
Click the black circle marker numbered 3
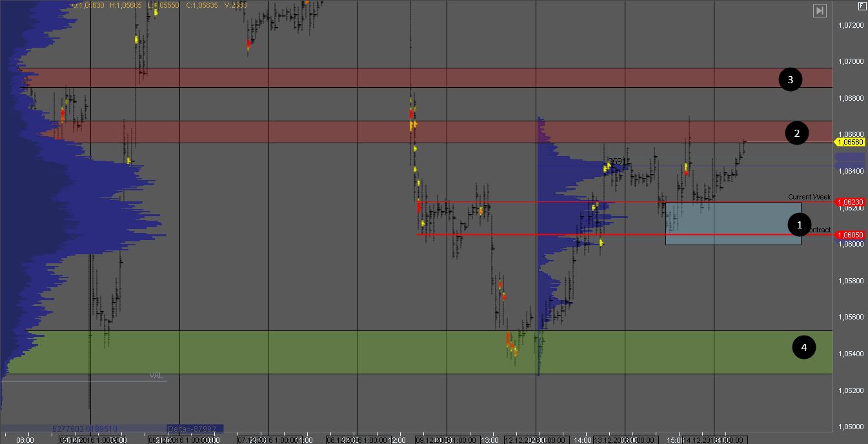pos(790,79)
